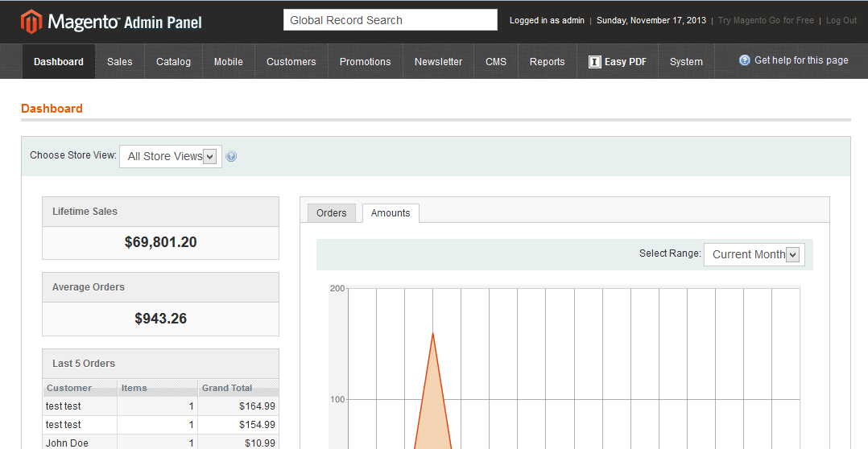The height and width of the screenshot is (449, 868).
Task: Click the help icon beside Get help
Action: tap(745, 60)
